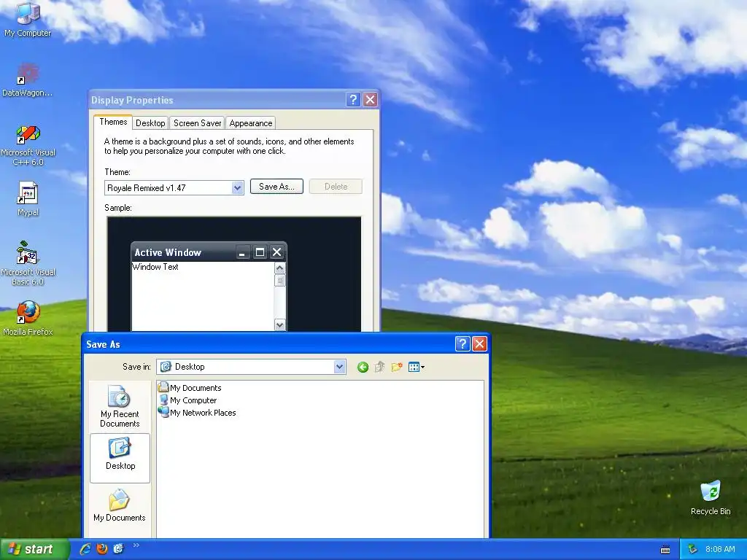
Task: Expand quick launch overflow chevron
Action: pos(136,545)
